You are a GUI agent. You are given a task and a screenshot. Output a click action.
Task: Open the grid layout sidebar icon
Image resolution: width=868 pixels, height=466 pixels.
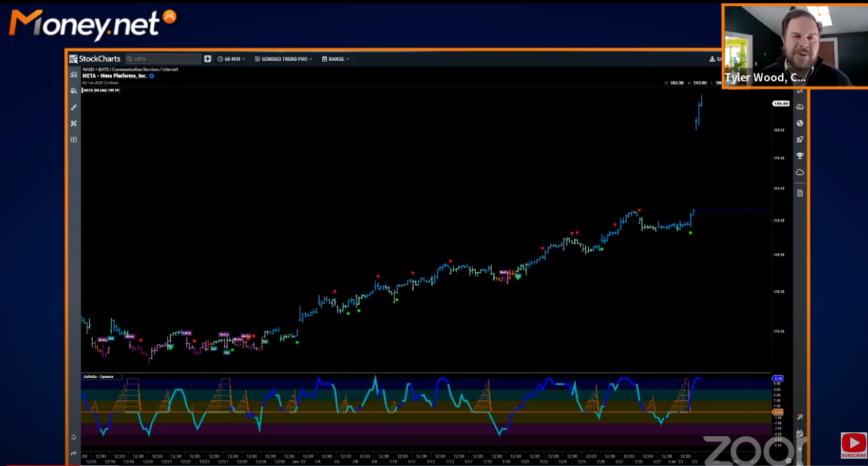click(x=73, y=139)
